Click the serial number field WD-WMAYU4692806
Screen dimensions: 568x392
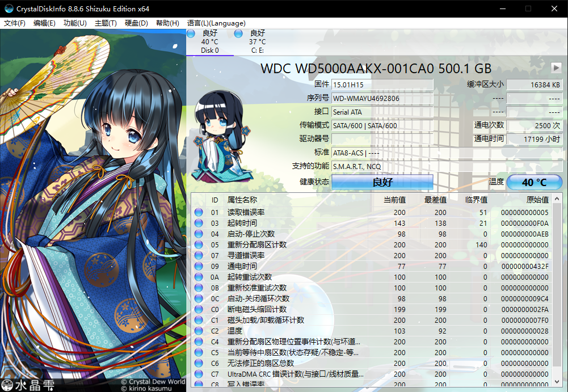[x=382, y=99]
